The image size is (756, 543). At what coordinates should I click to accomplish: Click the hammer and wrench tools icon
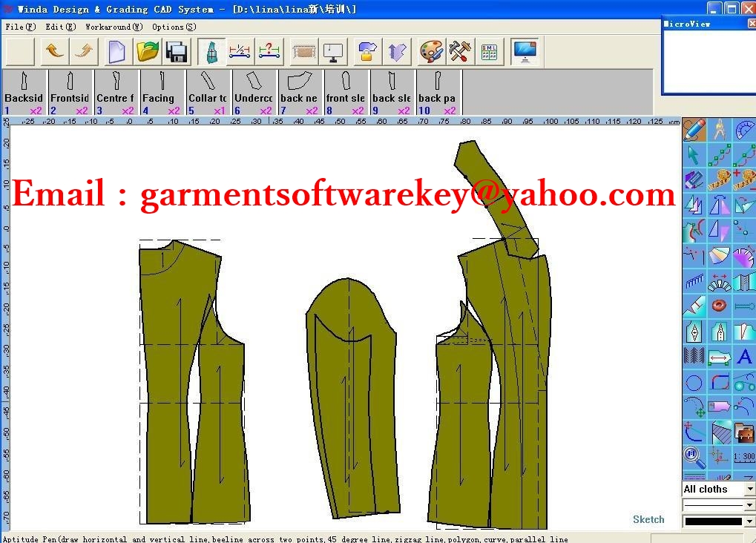point(459,51)
